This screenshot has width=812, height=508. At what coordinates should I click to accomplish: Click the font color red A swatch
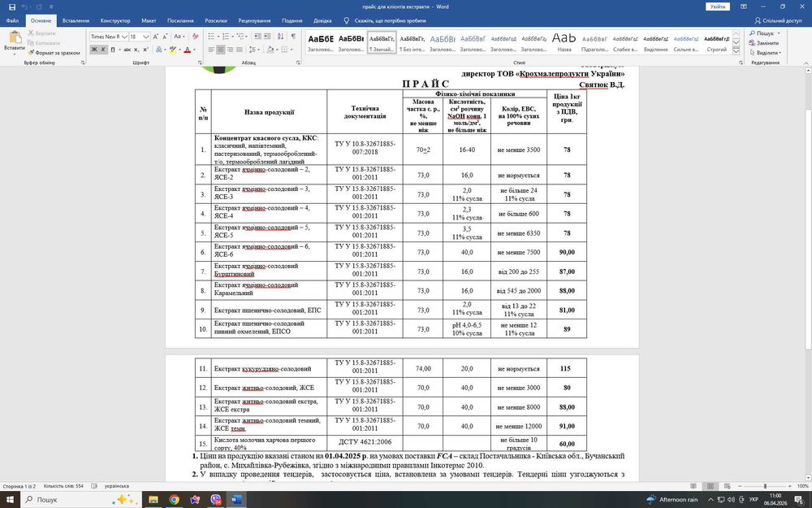tap(187, 50)
